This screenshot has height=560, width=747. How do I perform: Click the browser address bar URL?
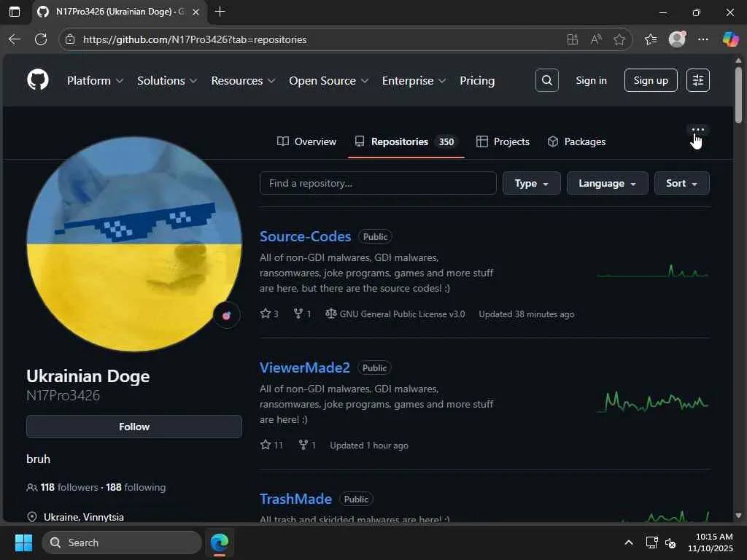pos(195,39)
